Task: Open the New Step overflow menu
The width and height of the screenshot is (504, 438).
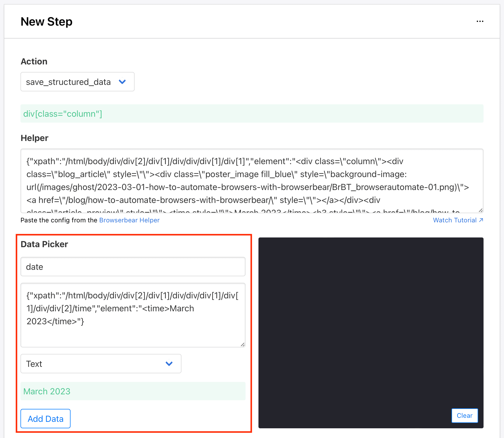Action: pyautogui.click(x=480, y=21)
